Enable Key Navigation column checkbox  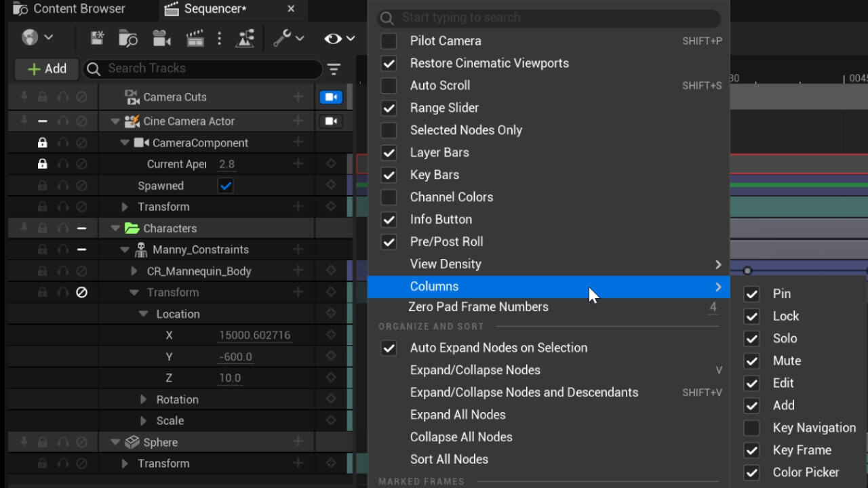(x=751, y=428)
